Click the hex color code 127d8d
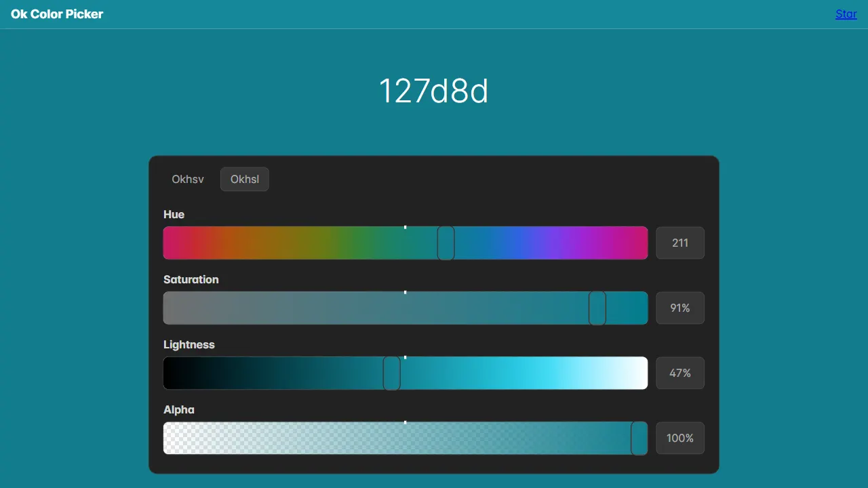 point(433,91)
